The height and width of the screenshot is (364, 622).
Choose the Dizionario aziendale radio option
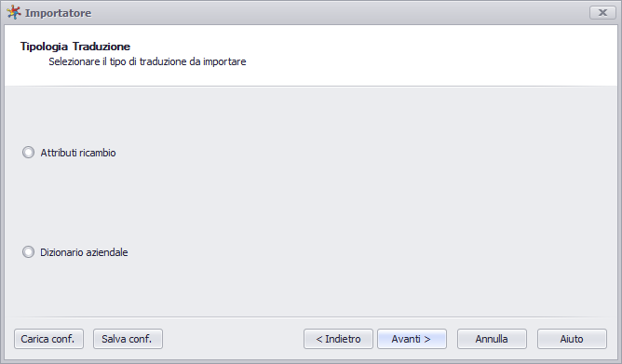(x=28, y=251)
